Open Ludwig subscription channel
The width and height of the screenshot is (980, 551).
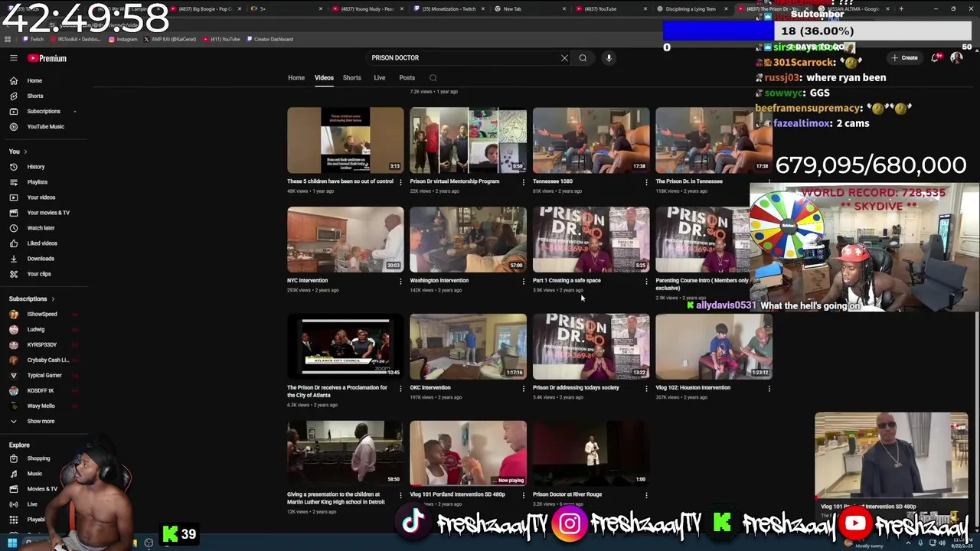(36, 330)
